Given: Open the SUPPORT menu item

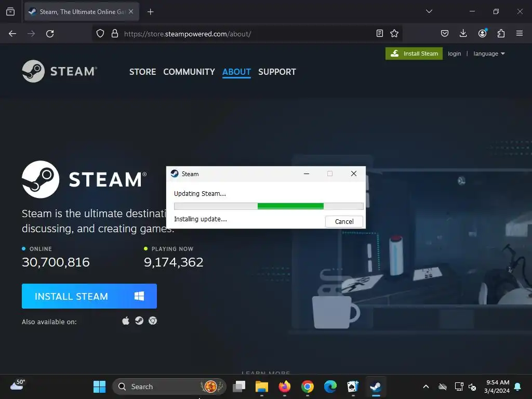Looking at the screenshot, I should click(x=277, y=72).
